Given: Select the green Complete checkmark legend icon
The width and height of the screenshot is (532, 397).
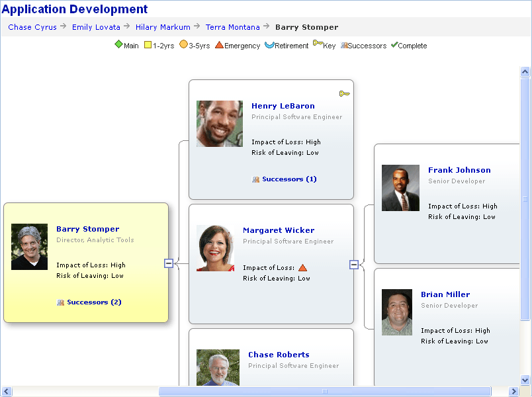Looking at the screenshot, I should click(x=394, y=46).
